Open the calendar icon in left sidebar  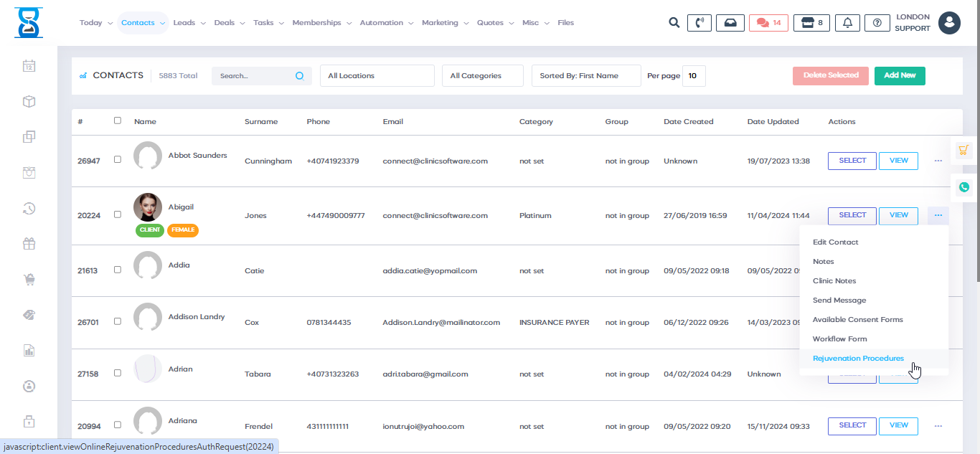29,66
